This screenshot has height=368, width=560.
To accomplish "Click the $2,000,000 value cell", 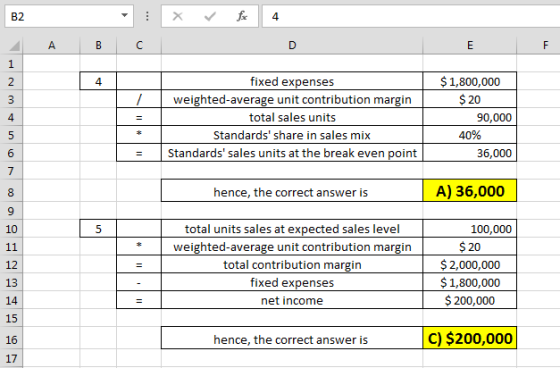I will [470, 264].
